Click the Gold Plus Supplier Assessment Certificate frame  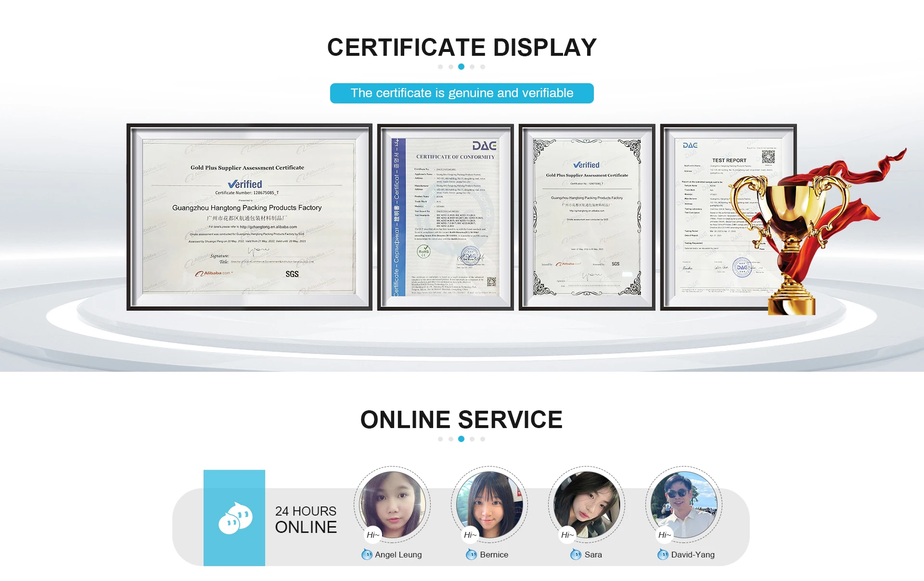[x=249, y=217]
